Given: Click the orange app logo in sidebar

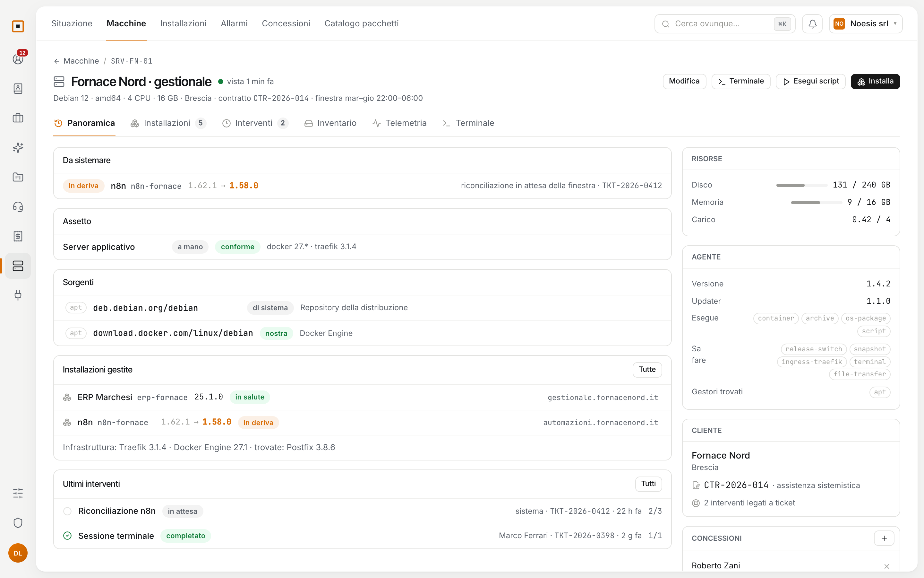Looking at the screenshot, I should click(18, 26).
